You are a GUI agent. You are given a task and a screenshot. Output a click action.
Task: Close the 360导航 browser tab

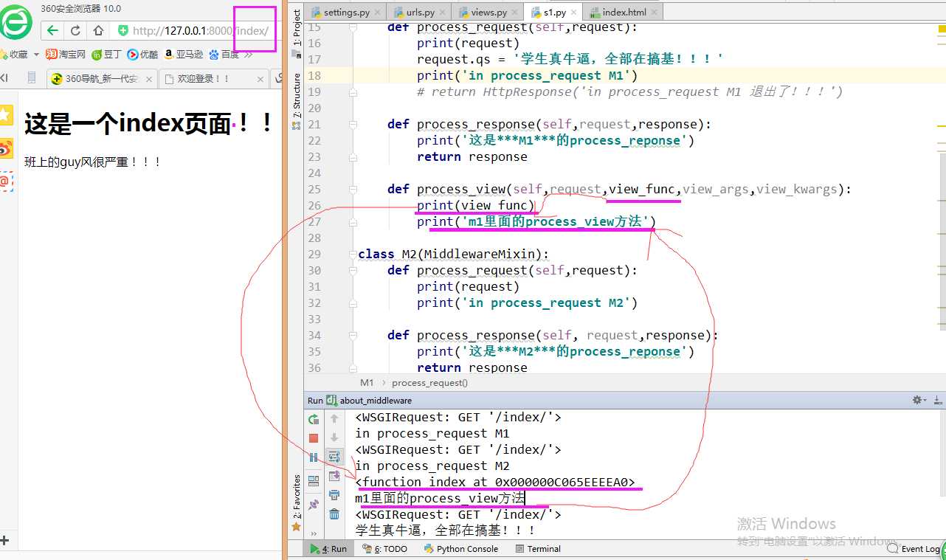(148, 79)
